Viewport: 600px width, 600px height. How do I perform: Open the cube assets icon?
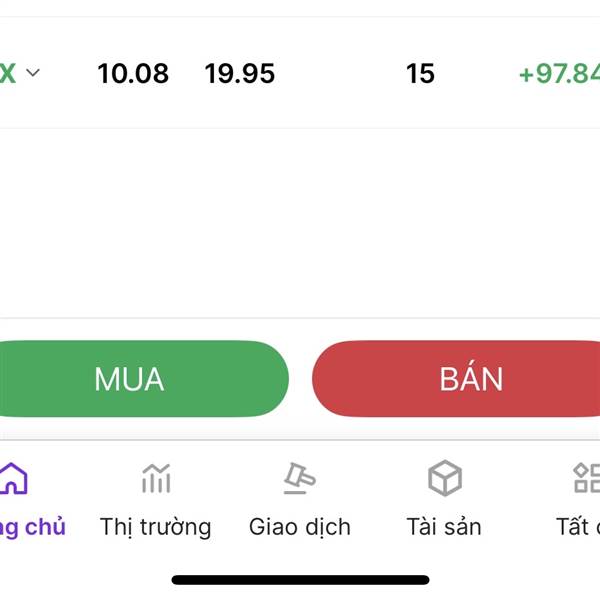tap(445, 478)
